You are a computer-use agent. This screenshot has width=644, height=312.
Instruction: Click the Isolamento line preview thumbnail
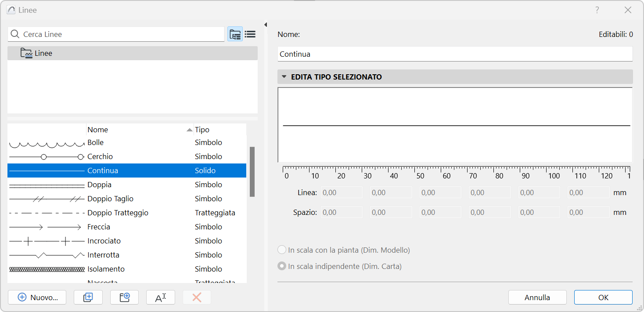pos(47,269)
